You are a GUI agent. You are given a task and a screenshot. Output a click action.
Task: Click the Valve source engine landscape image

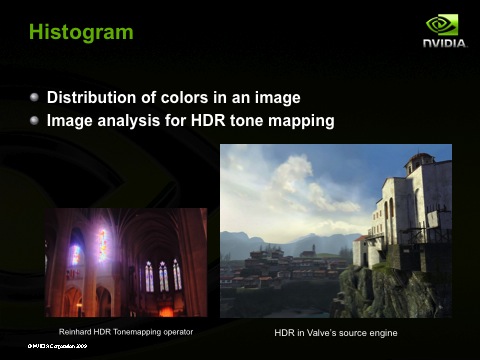click(x=336, y=231)
